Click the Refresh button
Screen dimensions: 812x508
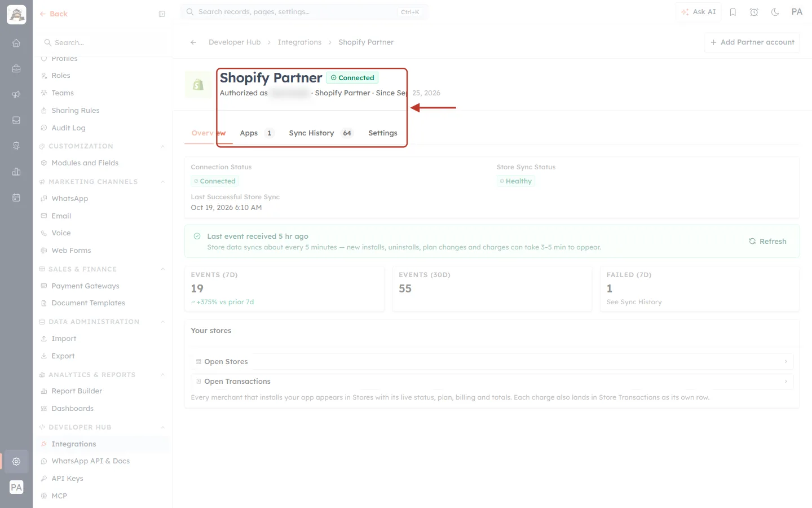pos(767,241)
